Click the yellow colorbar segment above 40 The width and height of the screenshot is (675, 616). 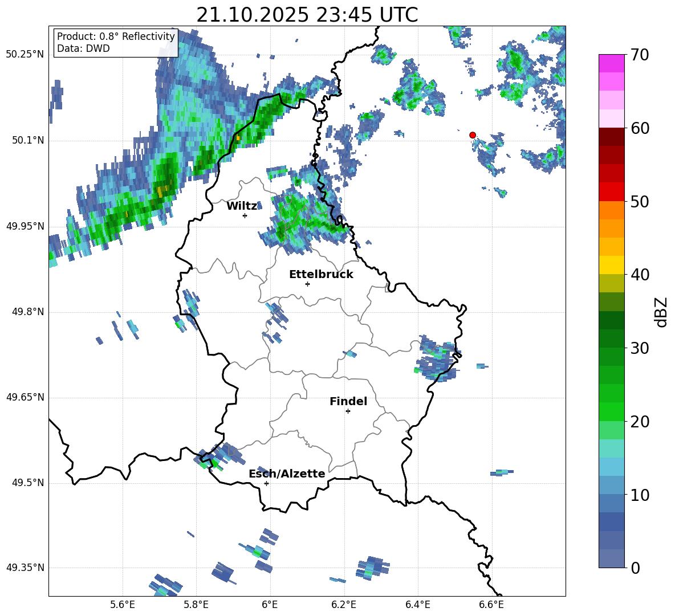pos(611,265)
